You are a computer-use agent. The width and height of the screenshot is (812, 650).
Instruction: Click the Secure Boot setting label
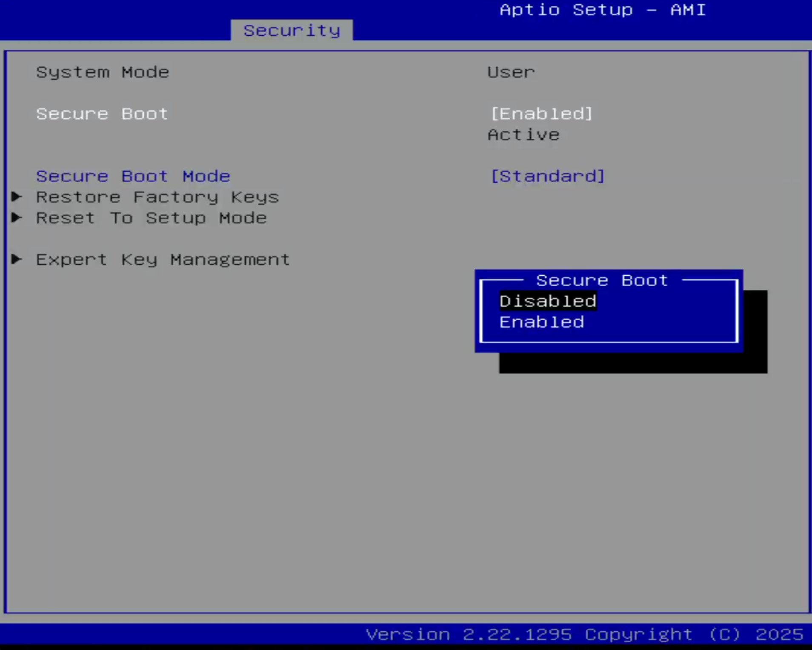[x=101, y=114]
